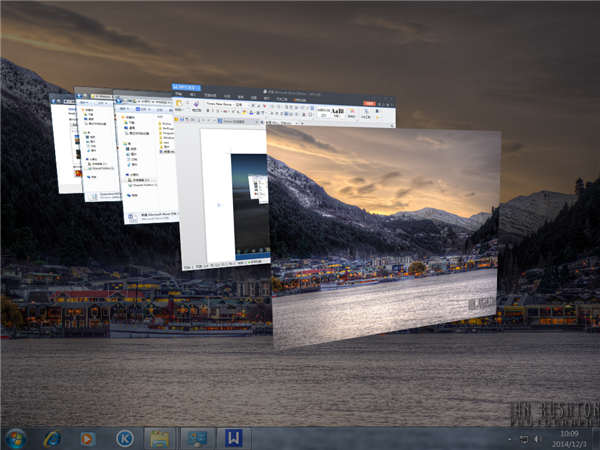600x450 pixels.
Task: Open the Windows Start menu orb
Action: click(16, 438)
